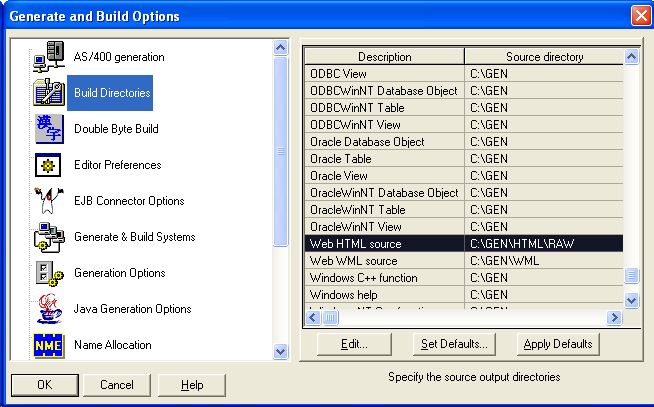The image size is (654, 407).
Task: Click the C:\GEN\HTML\RAW source directory cell
Action: (544, 244)
